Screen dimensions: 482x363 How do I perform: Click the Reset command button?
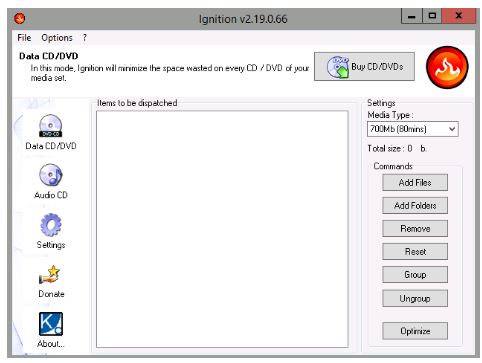(x=415, y=251)
